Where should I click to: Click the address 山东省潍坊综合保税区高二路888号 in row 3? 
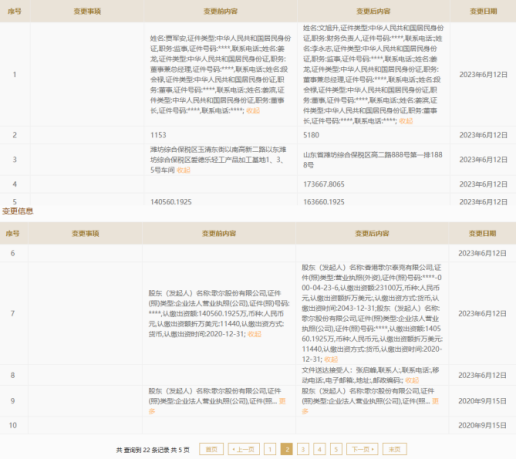tap(372, 160)
